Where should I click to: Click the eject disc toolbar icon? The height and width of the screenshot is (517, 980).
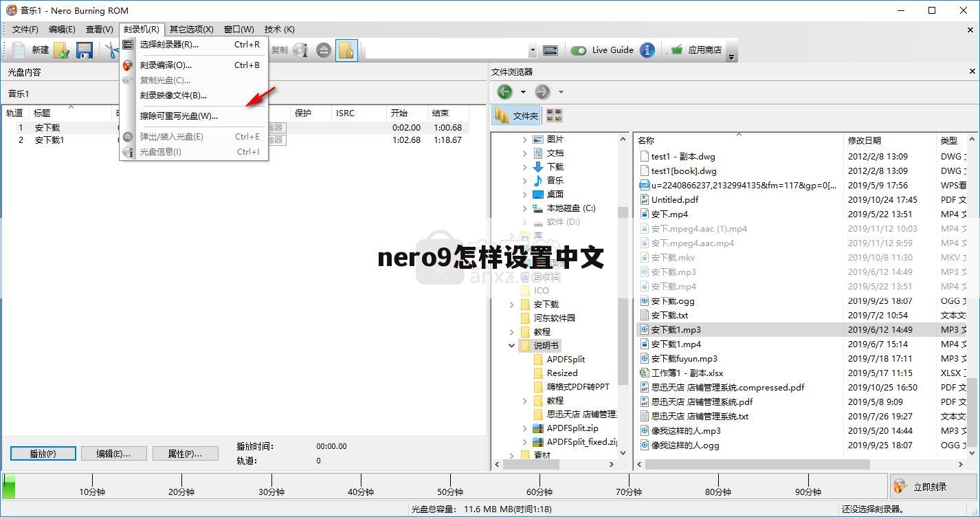pos(324,50)
